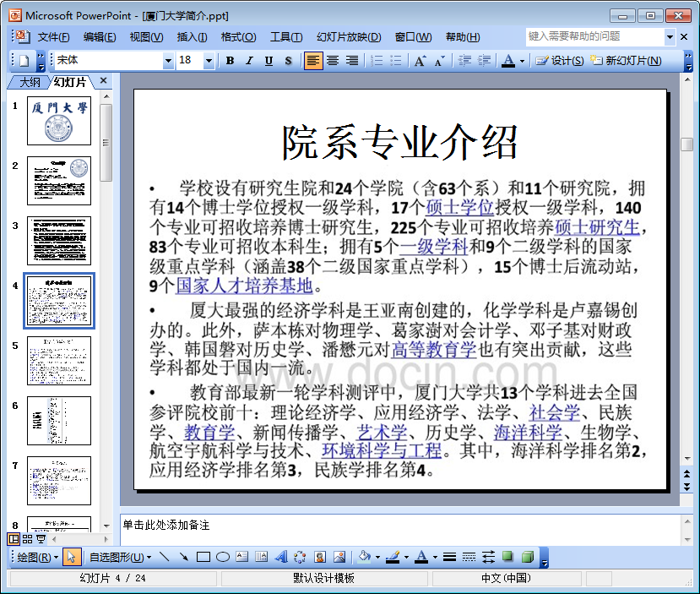Choose the Select Objects arrow tool
Image resolution: width=700 pixels, height=594 pixels.
[72, 557]
